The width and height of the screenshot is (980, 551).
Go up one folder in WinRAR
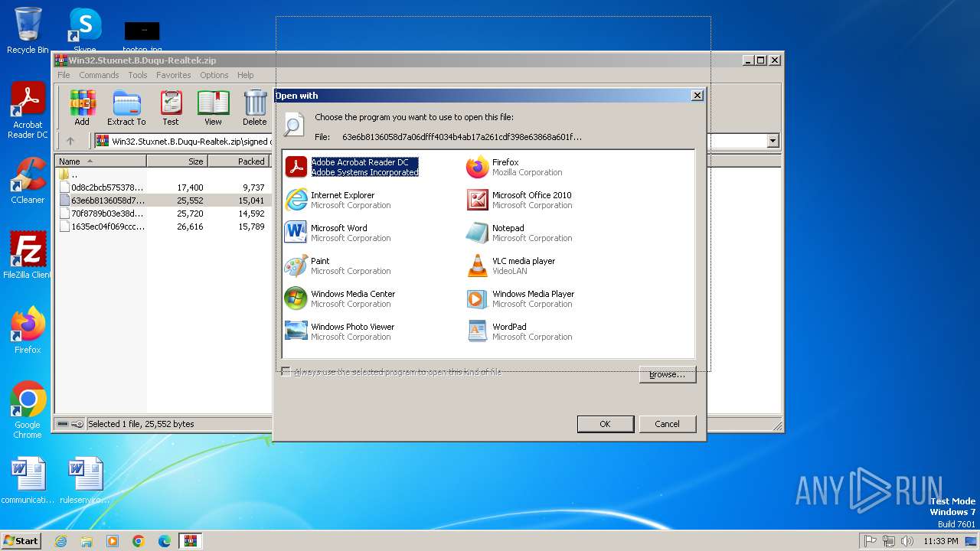tap(70, 141)
